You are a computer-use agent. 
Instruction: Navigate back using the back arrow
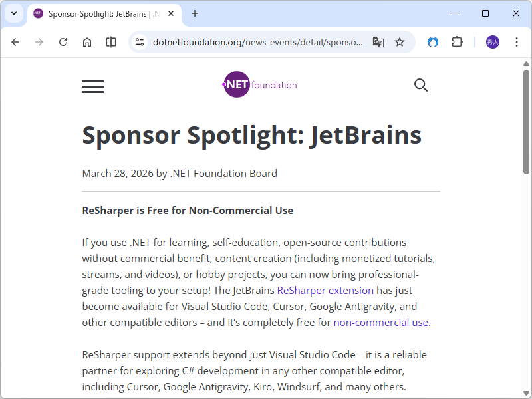(15, 41)
